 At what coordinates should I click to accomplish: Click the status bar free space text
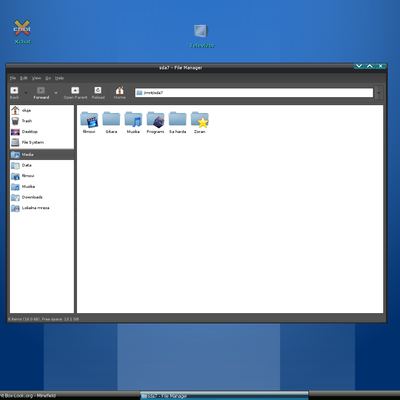(60, 319)
